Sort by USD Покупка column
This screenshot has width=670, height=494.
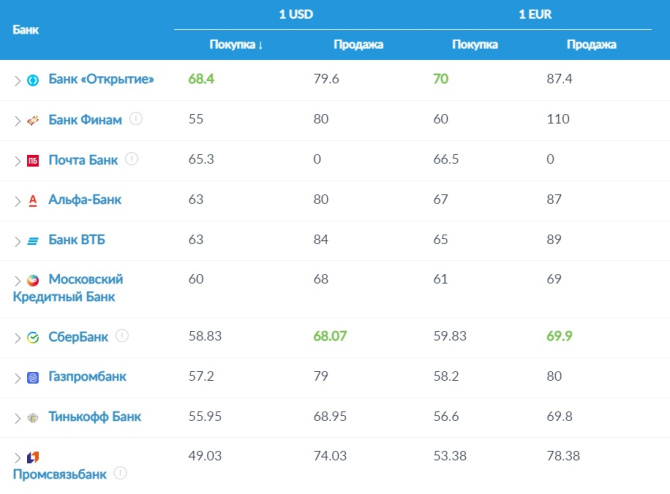(x=236, y=44)
